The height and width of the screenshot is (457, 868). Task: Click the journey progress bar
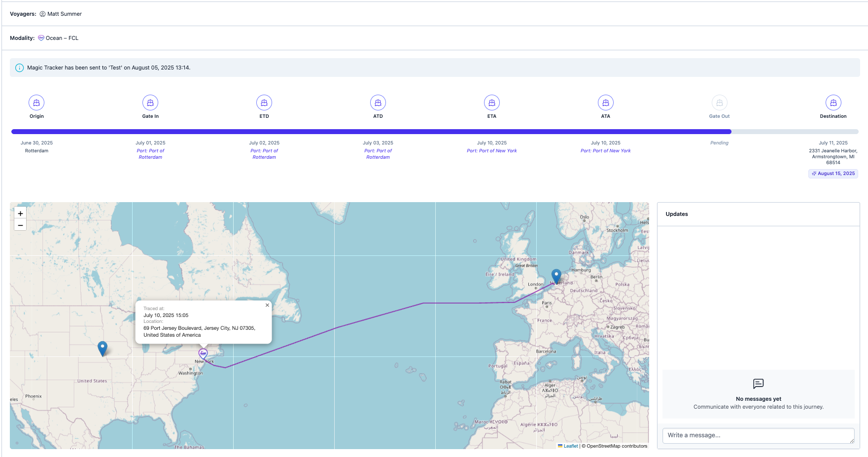(x=435, y=132)
